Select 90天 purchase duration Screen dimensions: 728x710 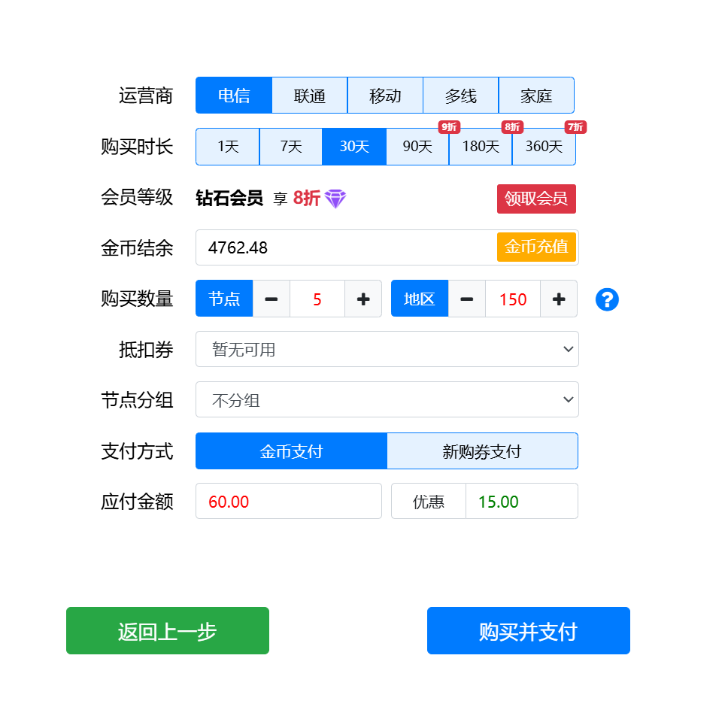[x=417, y=147]
